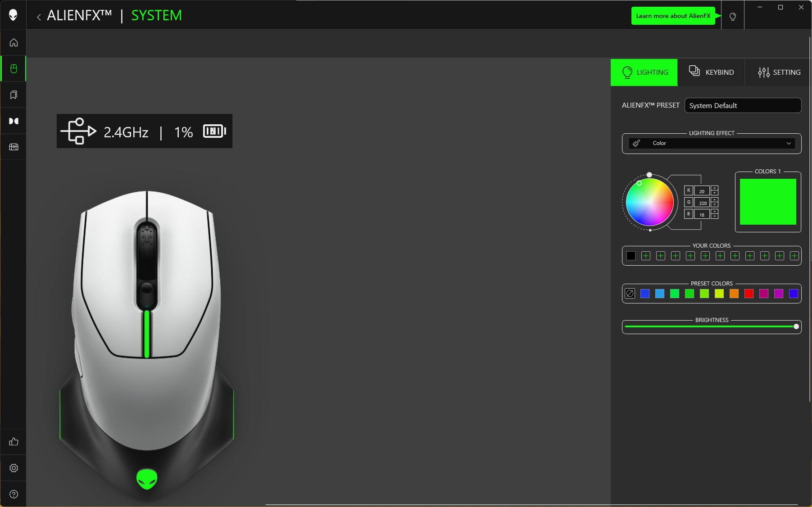Click the SYSTEM title text
The image size is (812, 507).
[x=156, y=15]
